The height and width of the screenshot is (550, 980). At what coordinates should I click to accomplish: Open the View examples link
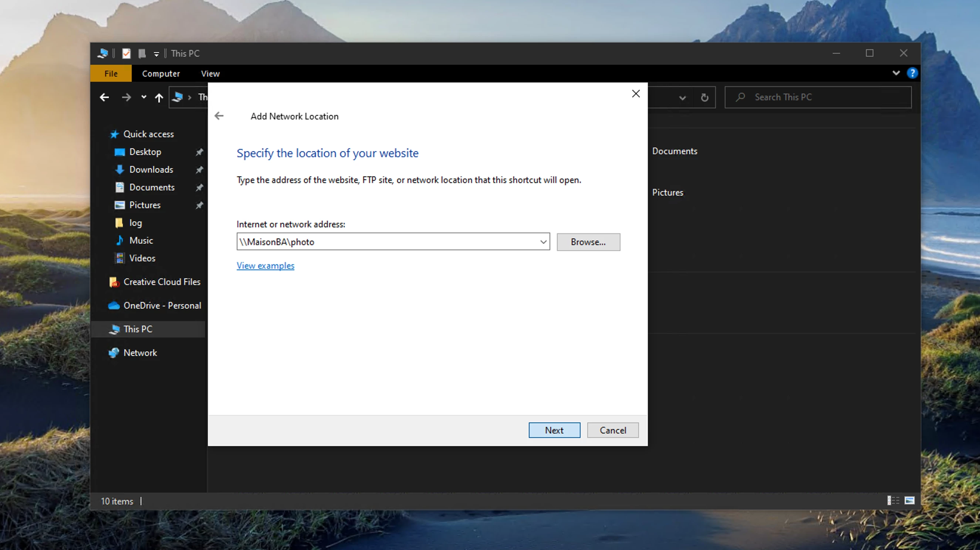[x=265, y=265]
